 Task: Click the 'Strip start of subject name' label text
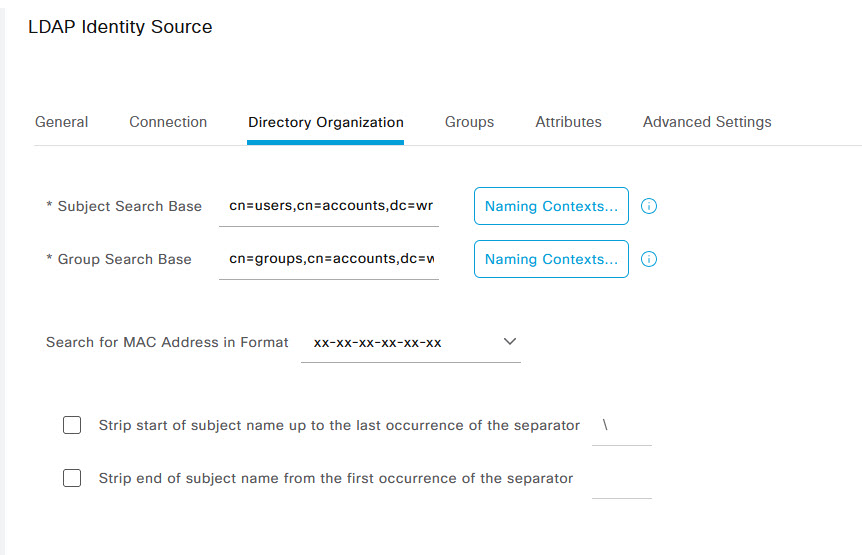coord(339,425)
